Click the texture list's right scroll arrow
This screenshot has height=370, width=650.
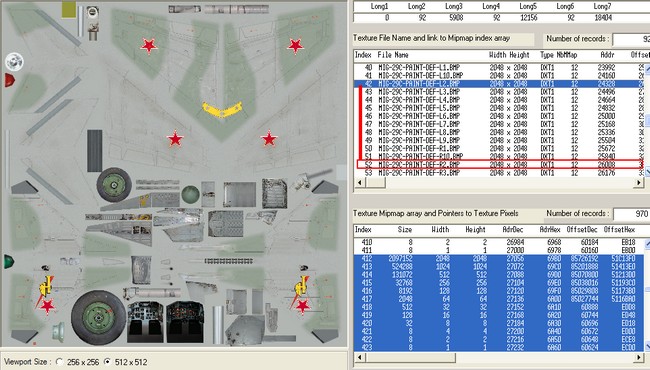click(x=639, y=182)
